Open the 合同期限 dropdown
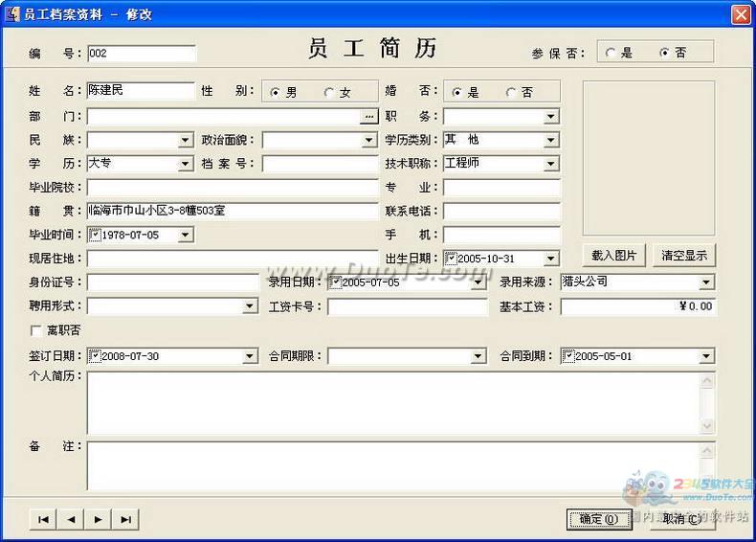756x542 pixels. click(478, 356)
